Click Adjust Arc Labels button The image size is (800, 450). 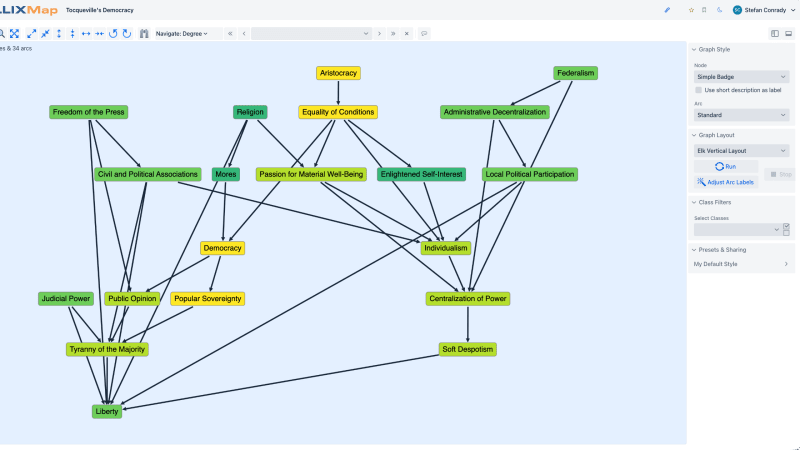[x=726, y=182]
